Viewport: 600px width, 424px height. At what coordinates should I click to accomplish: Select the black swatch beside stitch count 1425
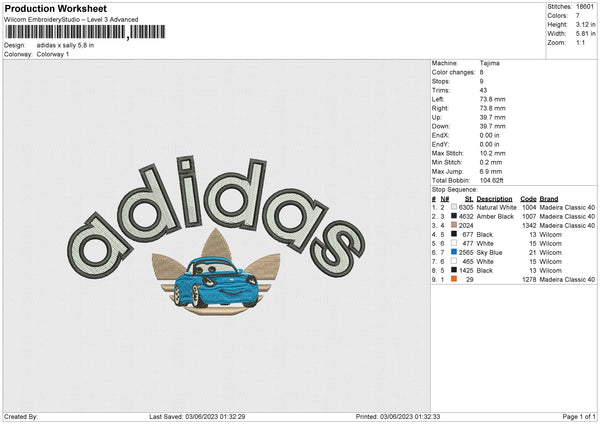click(x=454, y=270)
